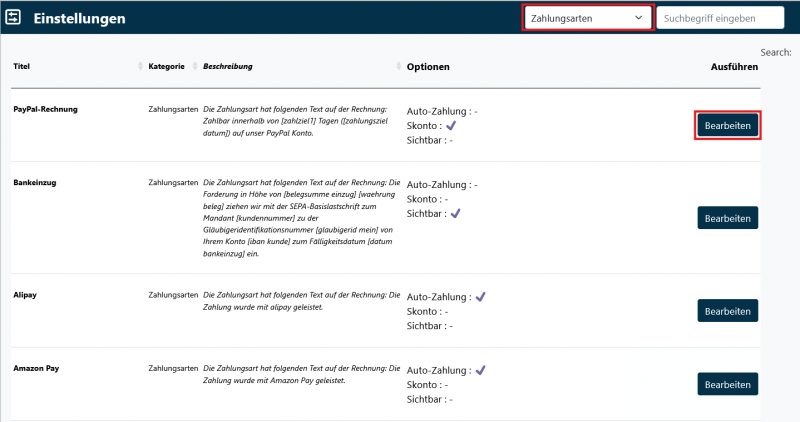Viewport: 800px width, 422px height.
Task: Click the Einstellungen page title
Action: coord(80,19)
